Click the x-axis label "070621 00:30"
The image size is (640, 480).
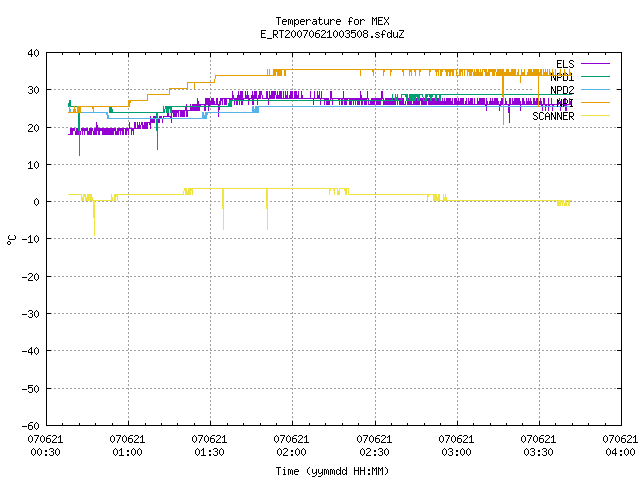[x=45, y=446]
